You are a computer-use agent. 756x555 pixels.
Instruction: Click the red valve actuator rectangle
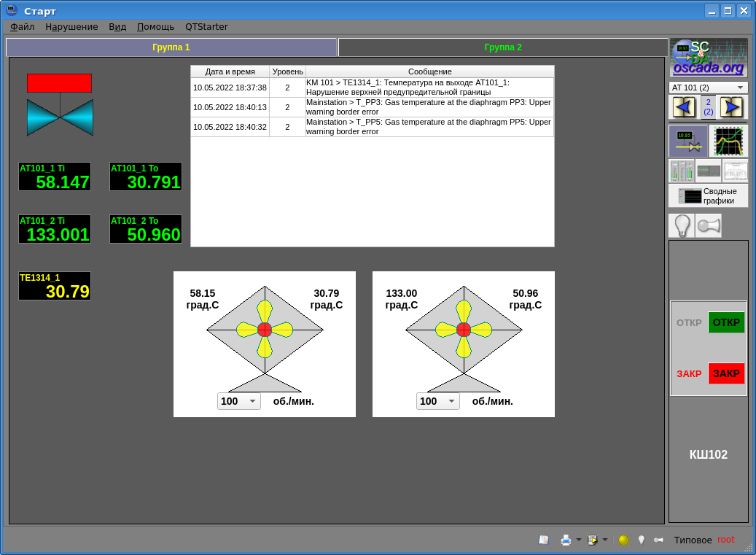59,83
